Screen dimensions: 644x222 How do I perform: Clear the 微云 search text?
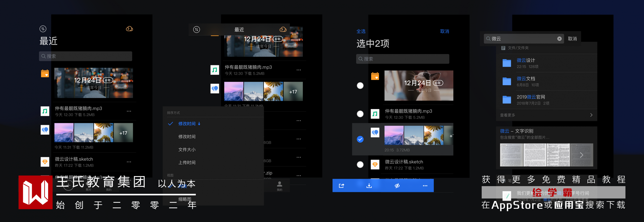[x=559, y=39]
